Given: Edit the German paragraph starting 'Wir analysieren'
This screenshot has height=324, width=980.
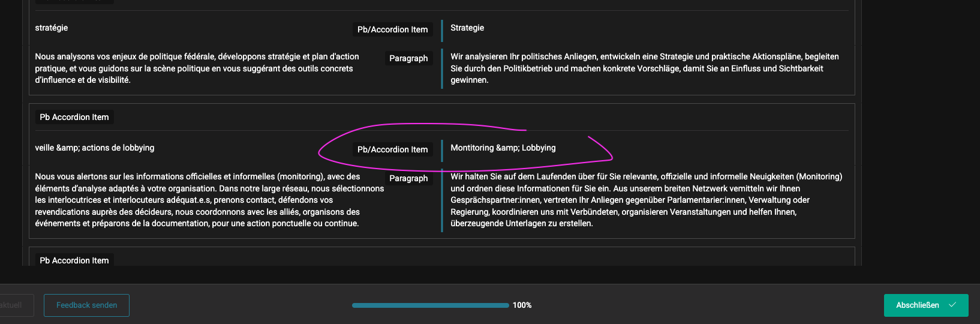Looking at the screenshot, I should click(649, 68).
